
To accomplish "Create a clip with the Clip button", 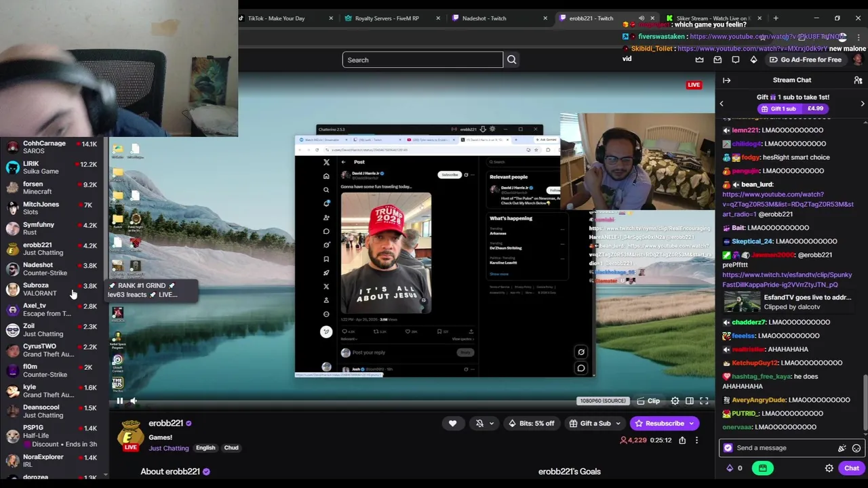I will tap(648, 401).
